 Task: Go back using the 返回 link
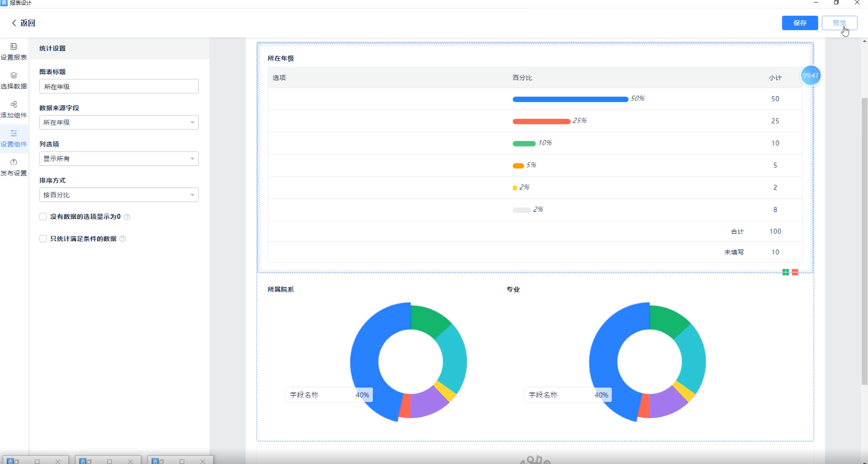click(x=23, y=23)
